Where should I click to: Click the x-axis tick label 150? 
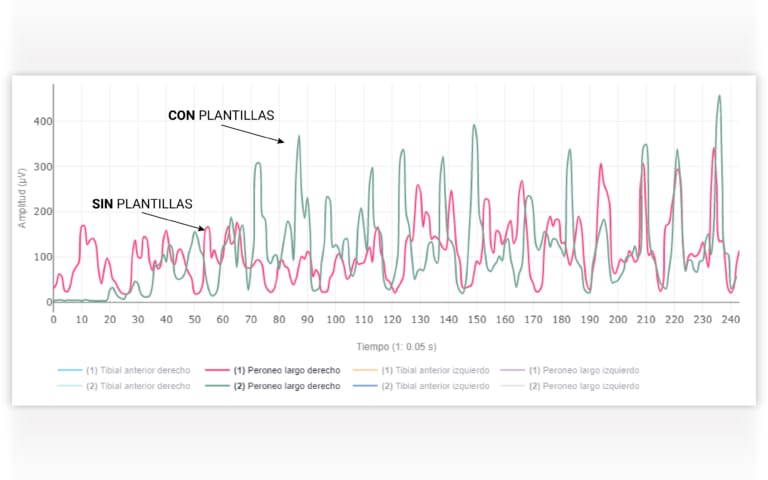[x=477, y=320]
